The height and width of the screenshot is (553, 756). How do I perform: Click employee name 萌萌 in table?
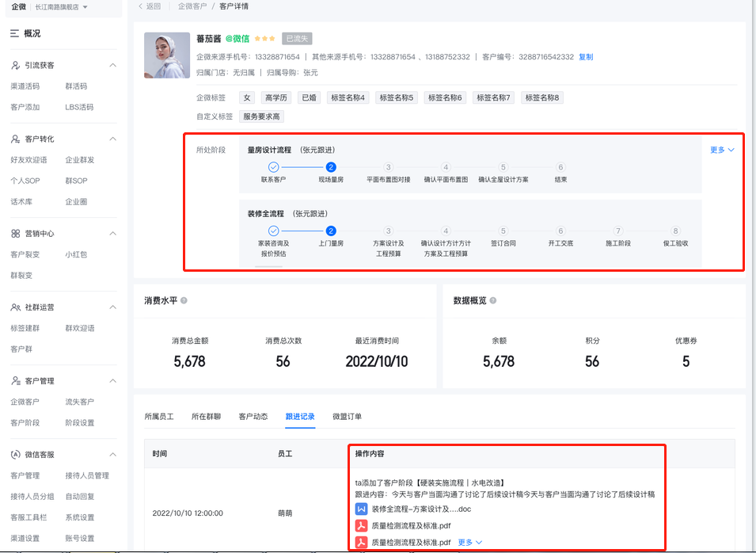pyautogui.click(x=285, y=513)
